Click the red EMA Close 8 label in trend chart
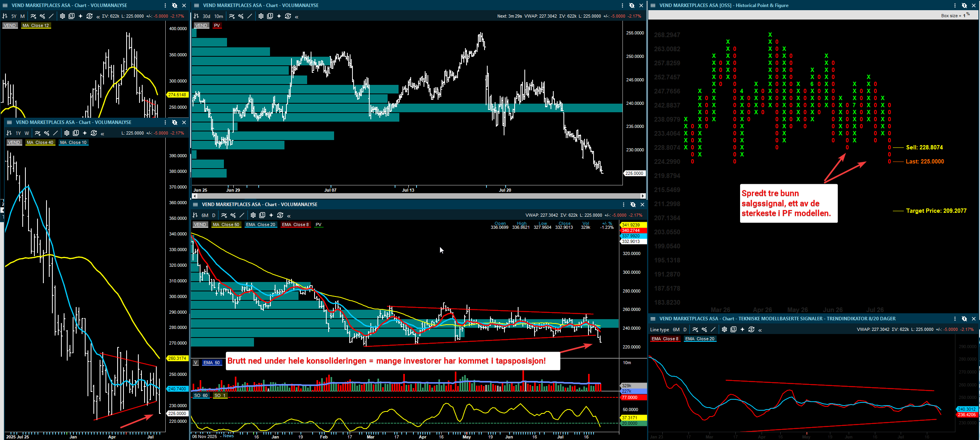 [x=665, y=339]
